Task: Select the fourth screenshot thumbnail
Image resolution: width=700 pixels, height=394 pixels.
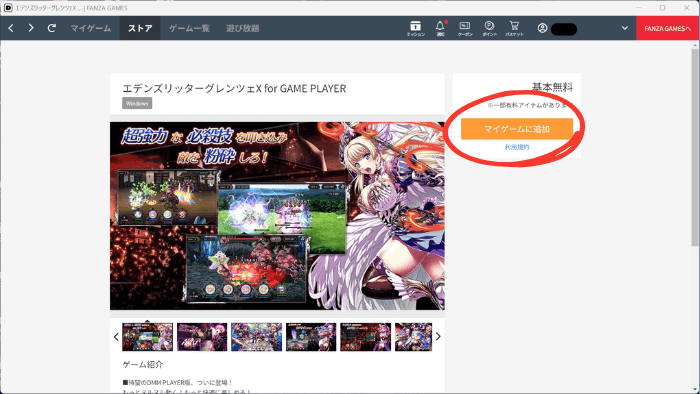Action: [311, 337]
